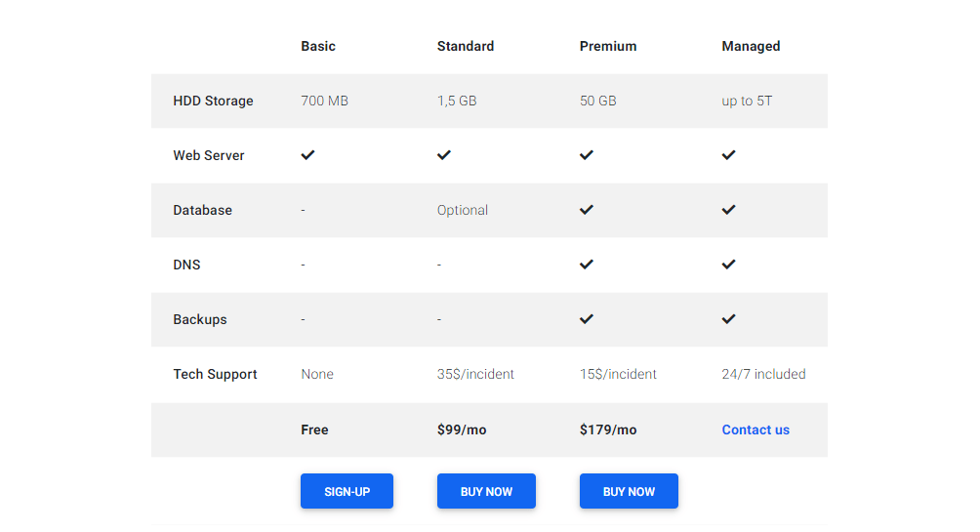Screen dimensions: 980x532
Task: Click the Backups checkmark for Managed
Action: pyautogui.click(x=729, y=319)
